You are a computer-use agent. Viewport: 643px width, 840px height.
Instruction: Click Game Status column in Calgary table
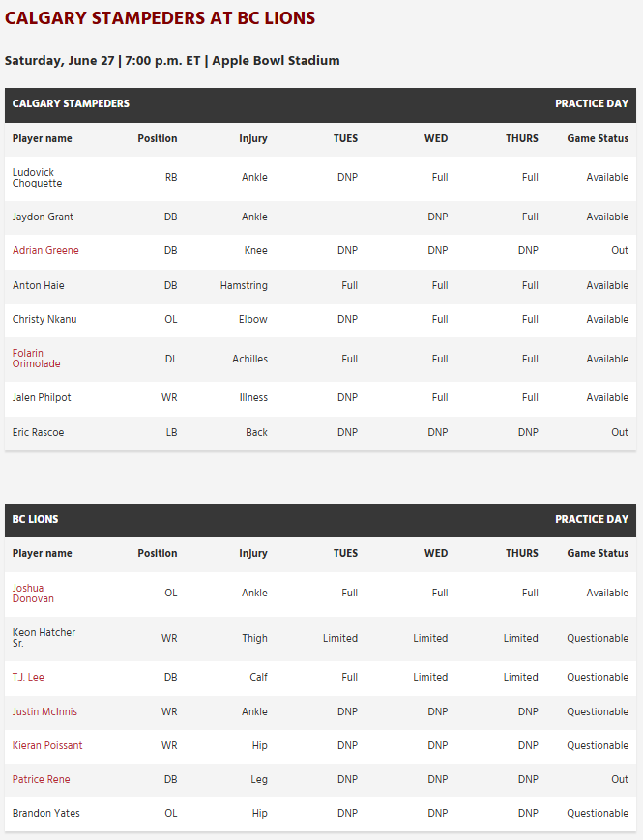[x=598, y=139]
